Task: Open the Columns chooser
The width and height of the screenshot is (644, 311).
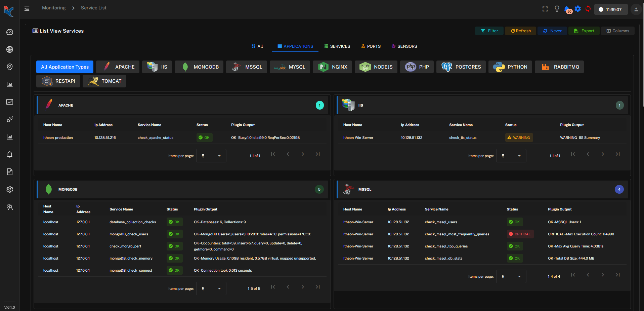Action: tap(618, 31)
